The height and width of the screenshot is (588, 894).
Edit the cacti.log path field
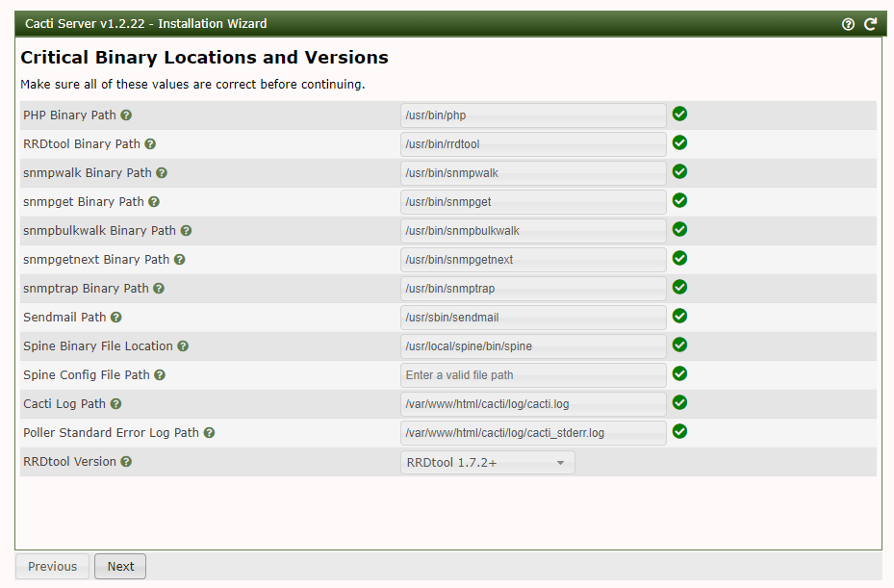[533, 404]
